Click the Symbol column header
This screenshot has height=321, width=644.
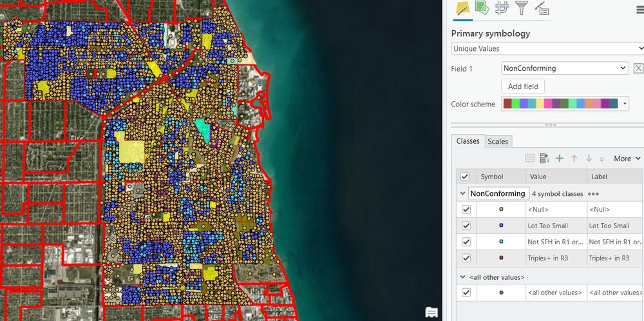[x=501, y=177]
